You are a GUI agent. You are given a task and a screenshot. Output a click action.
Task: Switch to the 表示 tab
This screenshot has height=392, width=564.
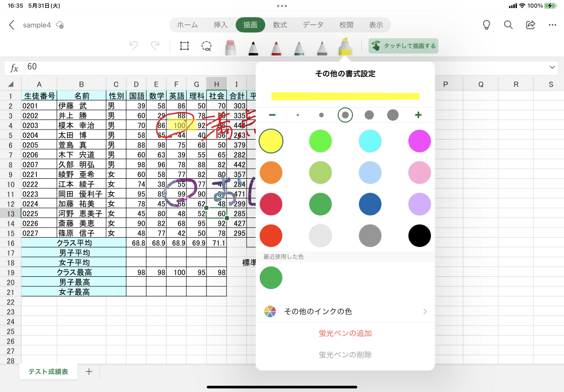point(376,25)
